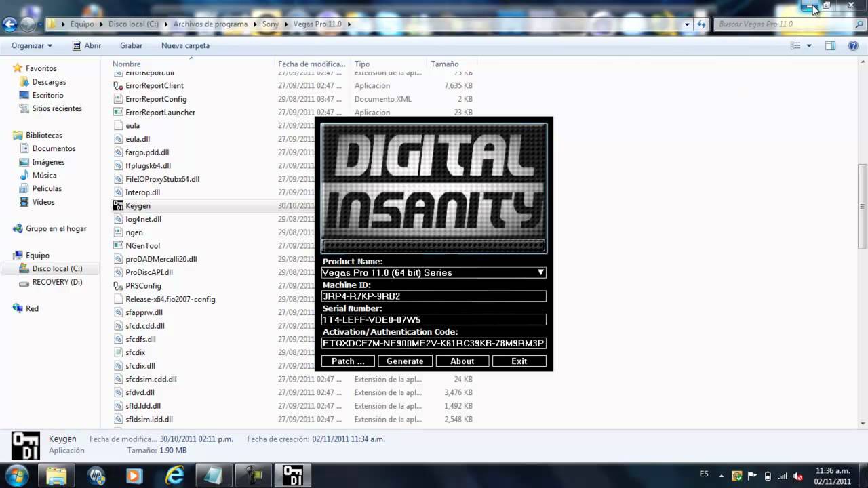Sort by Fecha de modifica... column header
The height and width of the screenshot is (488, 868).
click(x=313, y=64)
